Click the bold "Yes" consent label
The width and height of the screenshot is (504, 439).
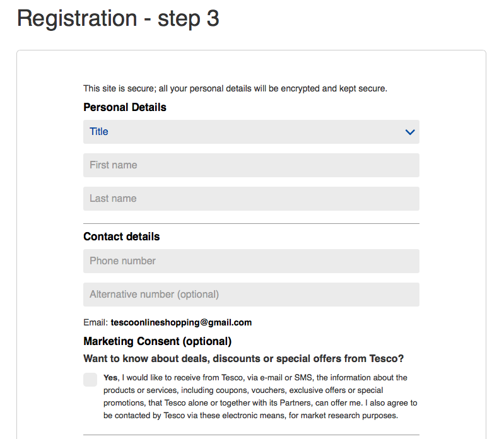pyautogui.click(x=110, y=378)
